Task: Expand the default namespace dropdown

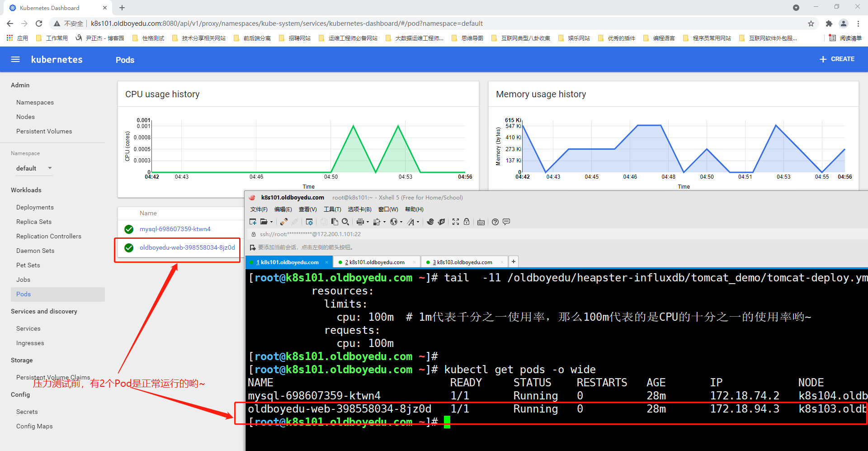Action: pyautogui.click(x=50, y=168)
